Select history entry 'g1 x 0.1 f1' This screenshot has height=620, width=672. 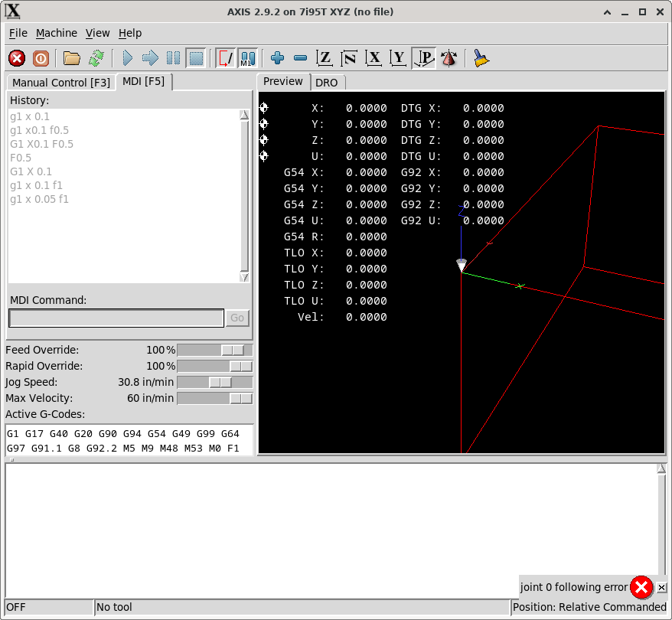[x=36, y=185]
